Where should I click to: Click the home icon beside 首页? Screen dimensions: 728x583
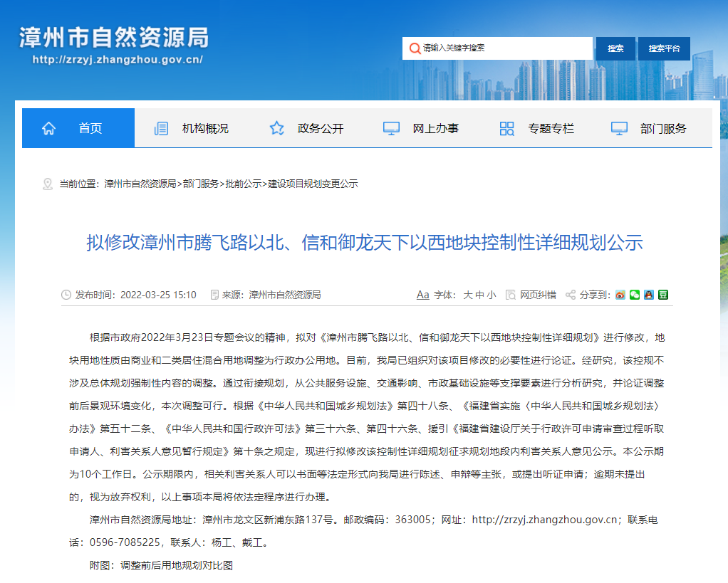pos(48,127)
